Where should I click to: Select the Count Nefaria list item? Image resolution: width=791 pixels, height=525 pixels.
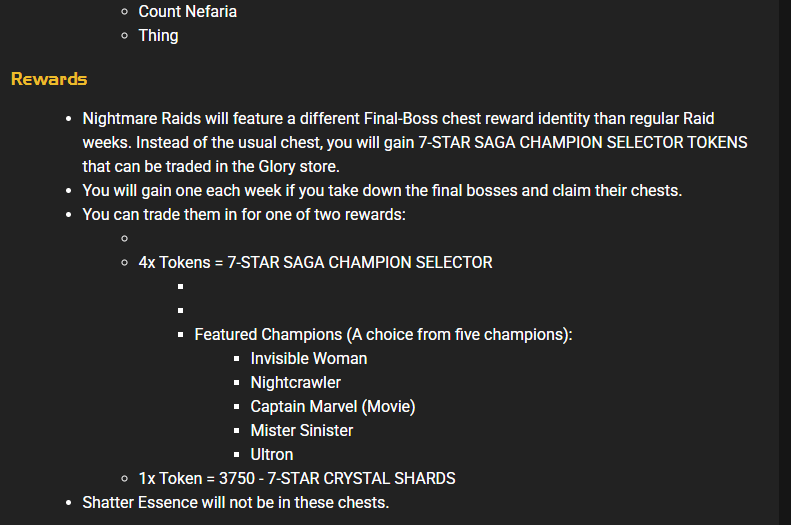click(x=188, y=12)
